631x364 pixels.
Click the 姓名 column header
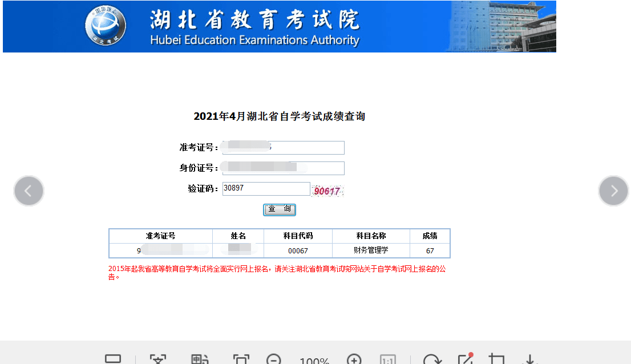pos(238,236)
